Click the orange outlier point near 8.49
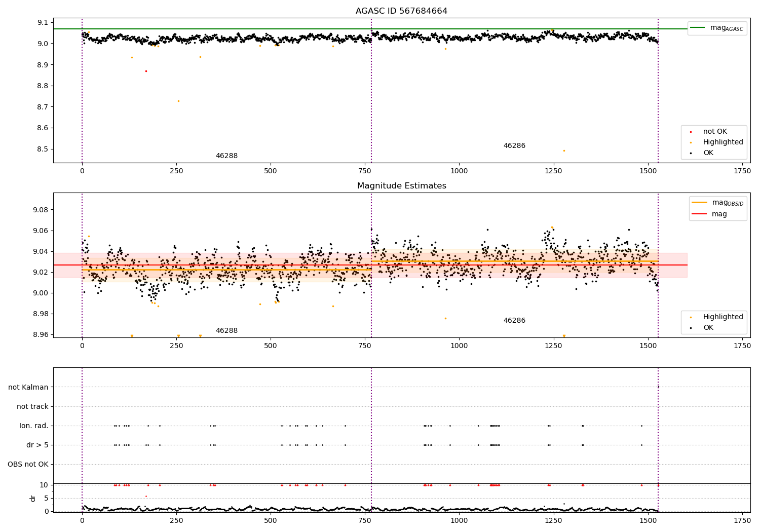The image size is (760, 532). (564, 150)
